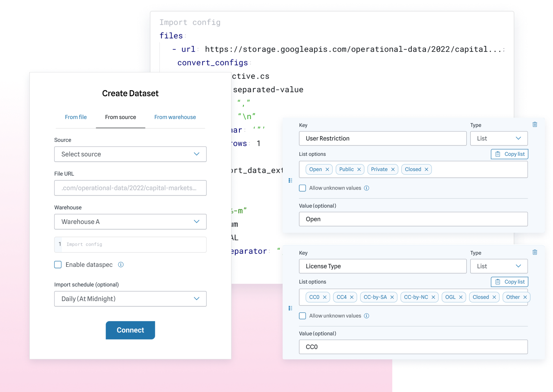Open the Select source dropdown
The width and height of the screenshot is (553, 392).
tap(130, 154)
